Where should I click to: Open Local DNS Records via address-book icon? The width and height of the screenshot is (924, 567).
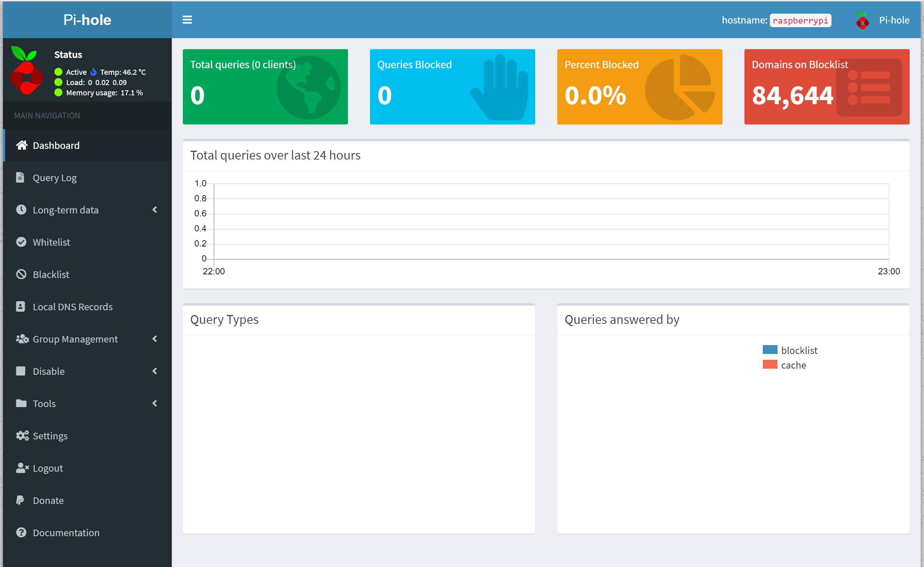(x=21, y=306)
